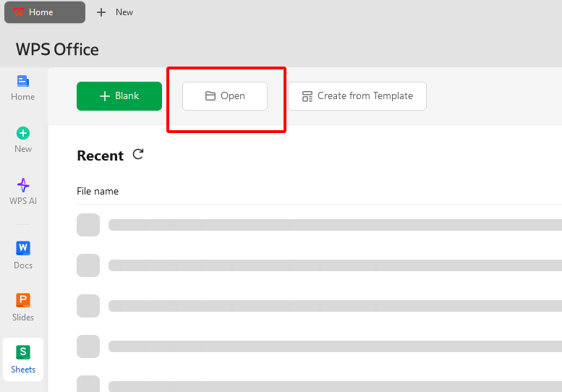This screenshot has height=392, width=562.
Task: Launch WPS AI from the sidebar
Action: [23, 192]
